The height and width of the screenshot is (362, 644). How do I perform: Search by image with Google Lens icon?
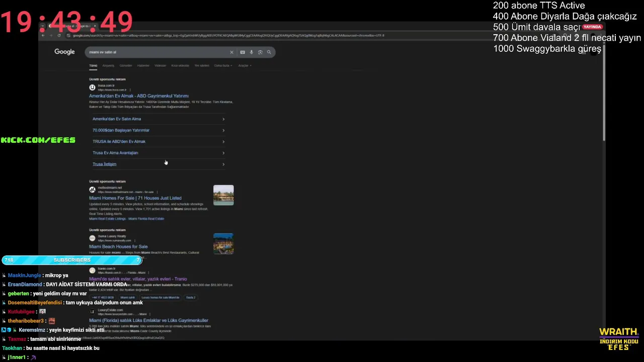(260, 52)
